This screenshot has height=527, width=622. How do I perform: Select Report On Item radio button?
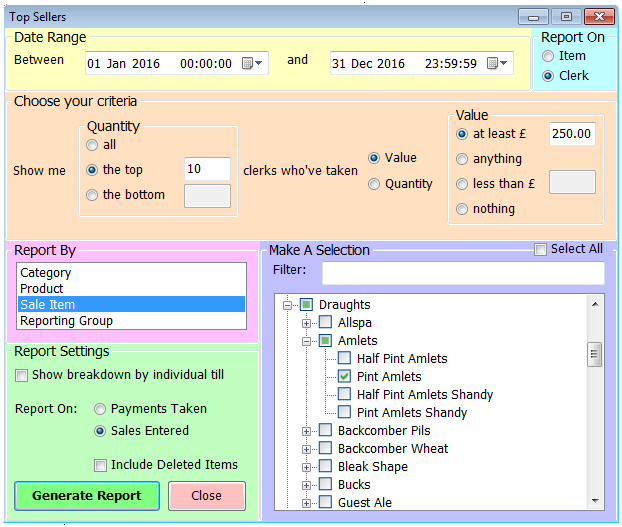(548, 56)
